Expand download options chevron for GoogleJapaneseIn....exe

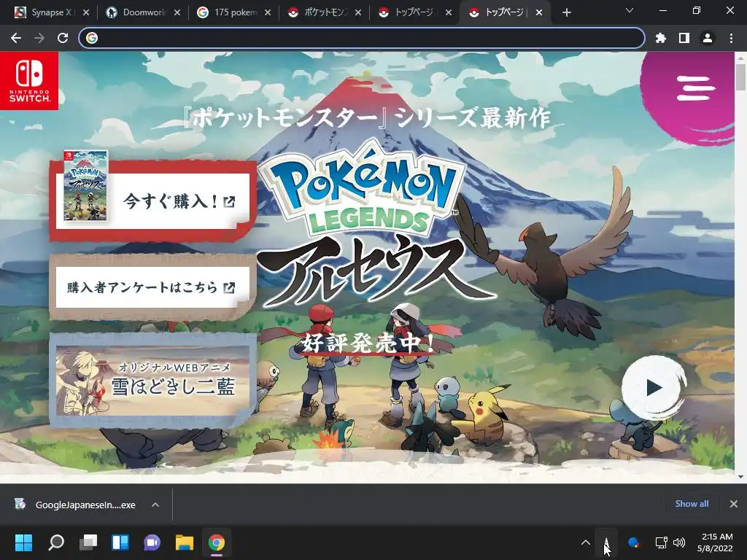pos(155,505)
